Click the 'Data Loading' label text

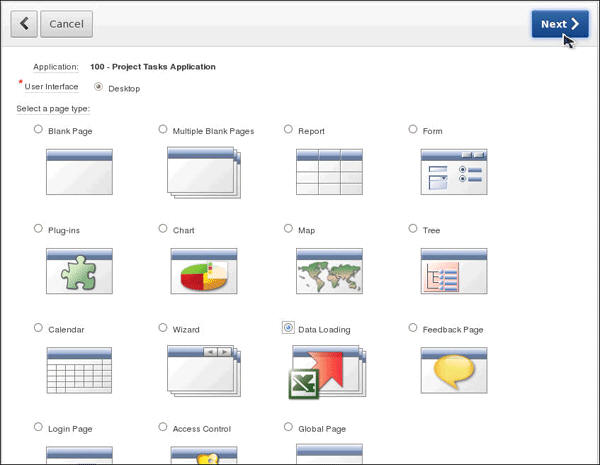pos(324,330)
